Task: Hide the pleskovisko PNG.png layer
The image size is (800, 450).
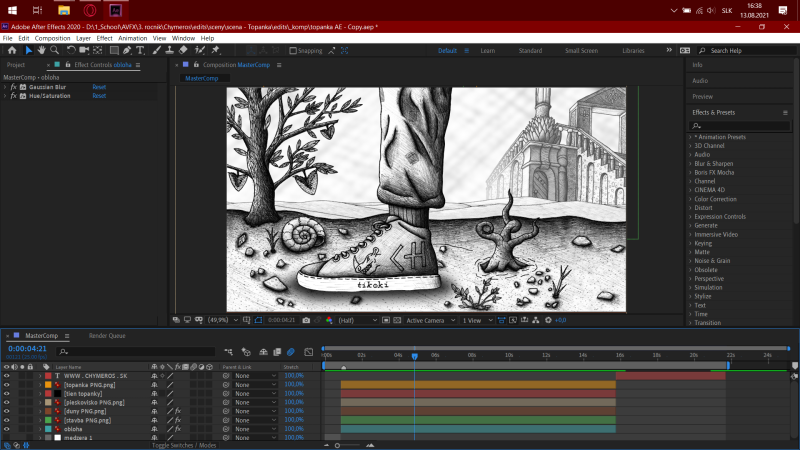Action: 7,403
